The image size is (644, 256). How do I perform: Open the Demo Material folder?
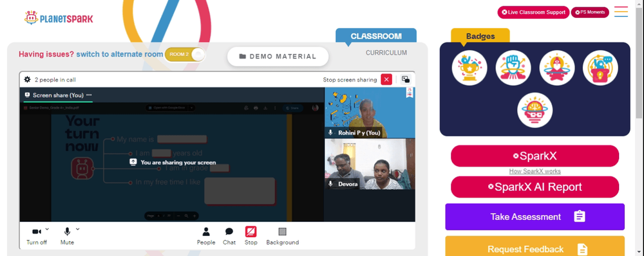278,57
